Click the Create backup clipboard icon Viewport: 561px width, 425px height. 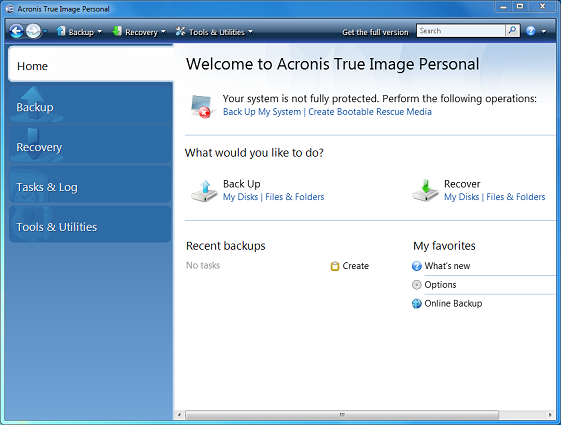point(335,266)
